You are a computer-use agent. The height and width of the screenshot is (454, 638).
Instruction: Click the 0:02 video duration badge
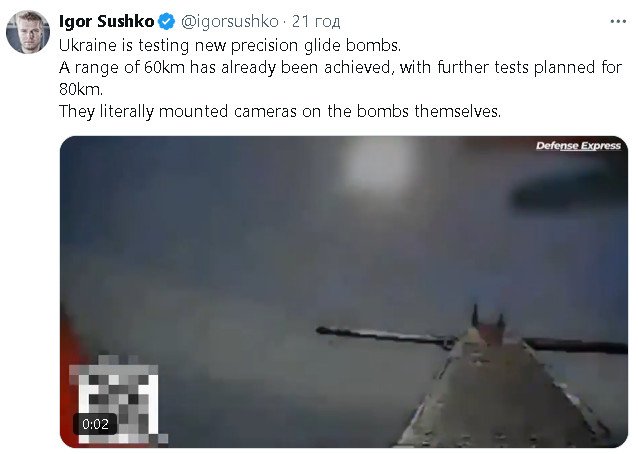pyautogui.click(x=95, y=424)
